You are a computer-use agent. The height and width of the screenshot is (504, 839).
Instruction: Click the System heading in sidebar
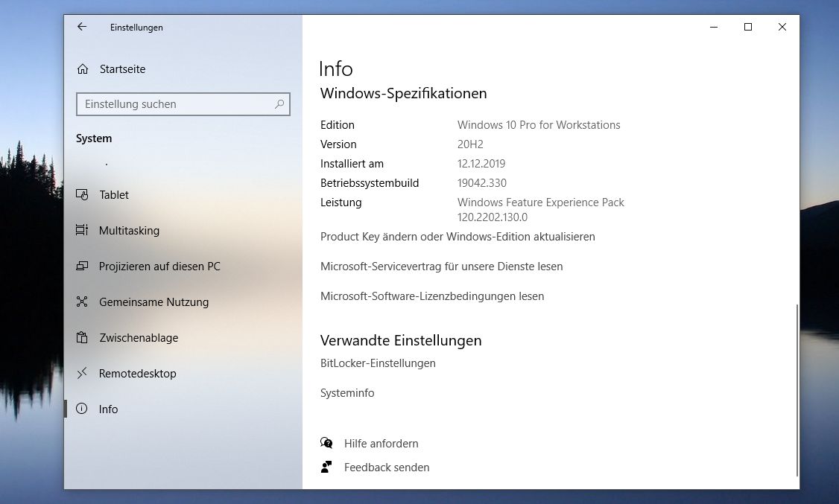coord(94,138)
